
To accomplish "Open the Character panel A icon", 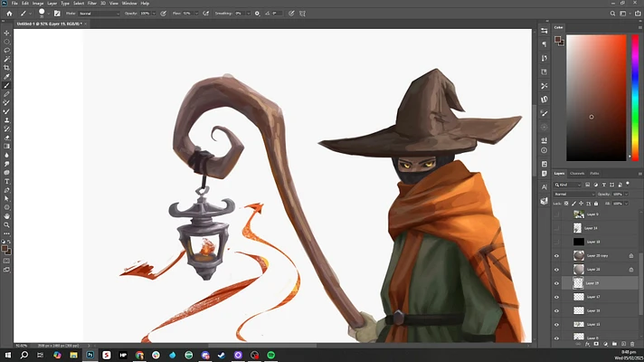I will [545, 187].
